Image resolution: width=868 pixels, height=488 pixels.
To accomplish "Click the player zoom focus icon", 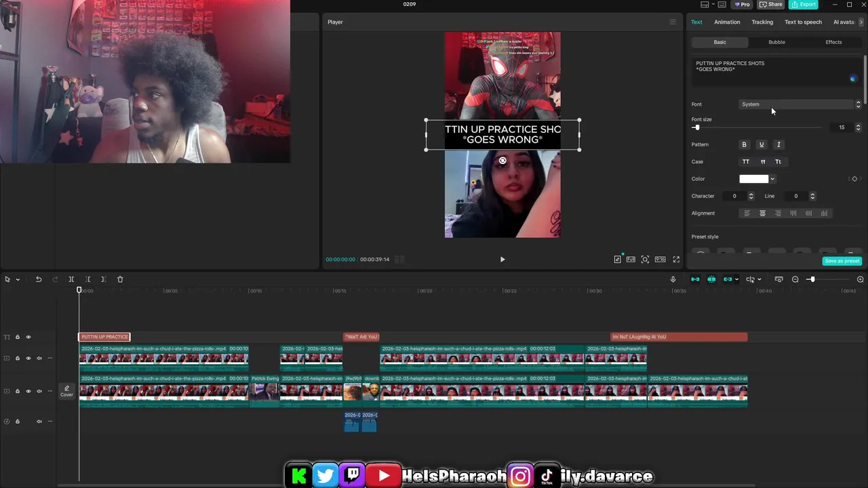I will [x=645, y=259].
